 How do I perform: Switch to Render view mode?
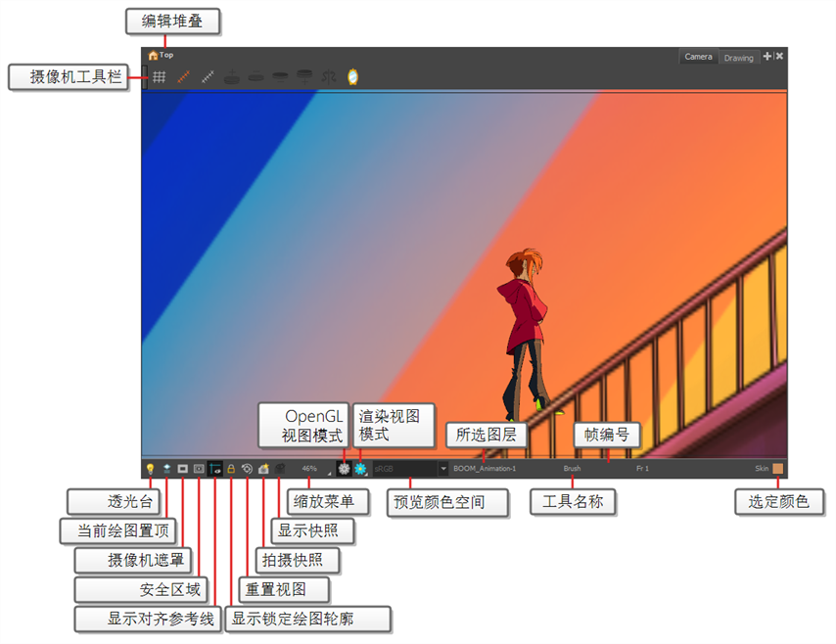click(x=360, y=469)
